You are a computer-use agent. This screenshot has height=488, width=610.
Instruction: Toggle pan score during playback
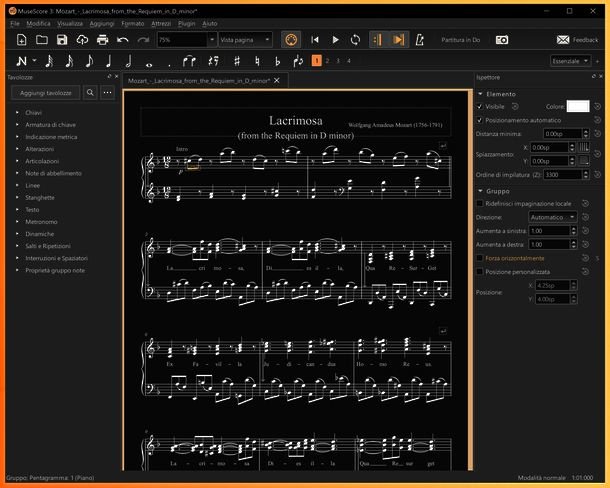(399, 40)
